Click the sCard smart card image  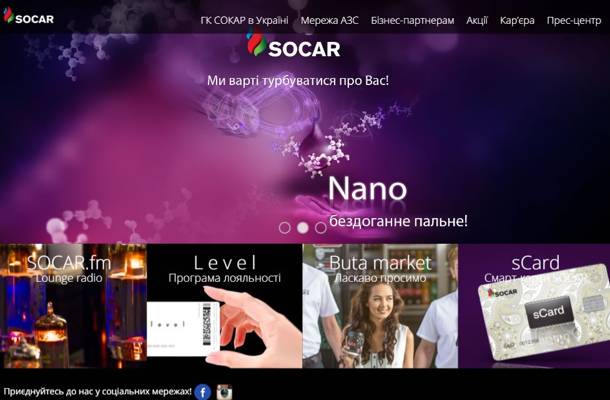pyautogui.click(x=543, y=312)
